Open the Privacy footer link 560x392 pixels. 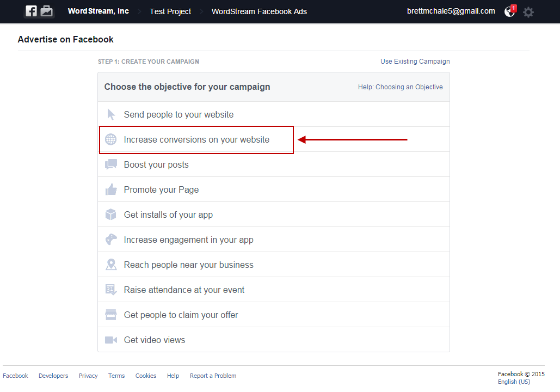[88, 376]
